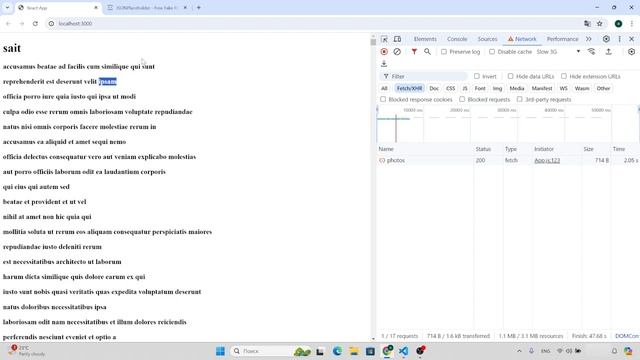The width and height of the screenshot is (640, 360).
Task: Check 3rd-party requests
Action: coord(520,99)
